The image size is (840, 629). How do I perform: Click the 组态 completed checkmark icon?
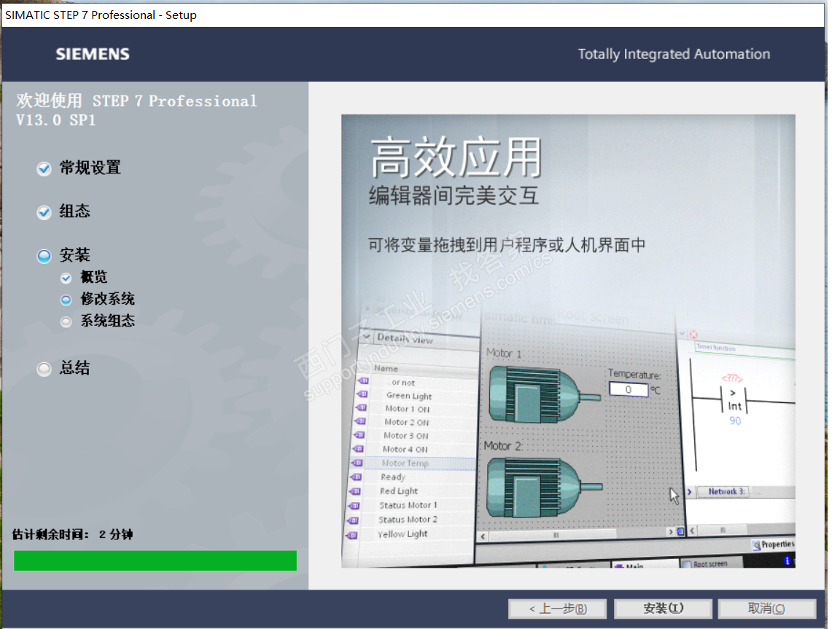coord(44,213)
